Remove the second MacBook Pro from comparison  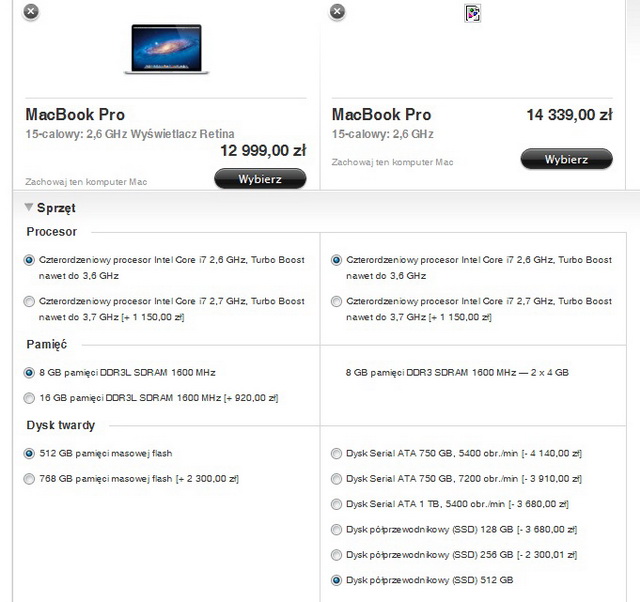click(337, 11)
